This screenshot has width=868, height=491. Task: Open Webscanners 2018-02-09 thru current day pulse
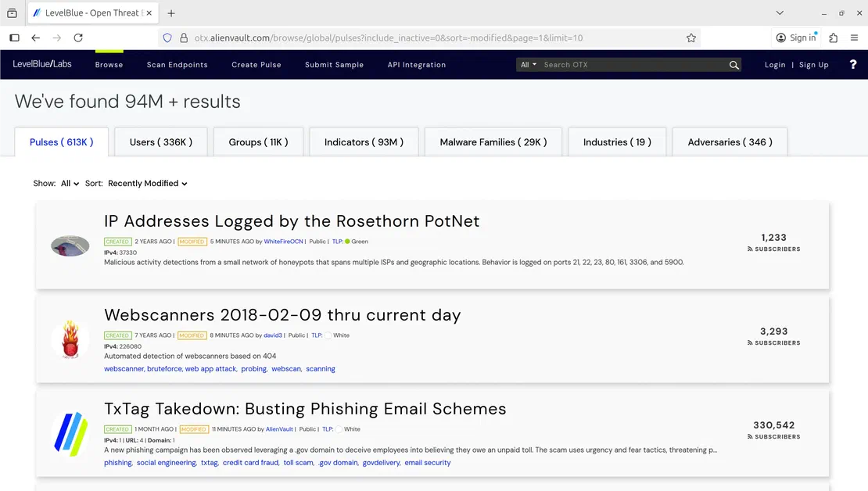point(282,315)
